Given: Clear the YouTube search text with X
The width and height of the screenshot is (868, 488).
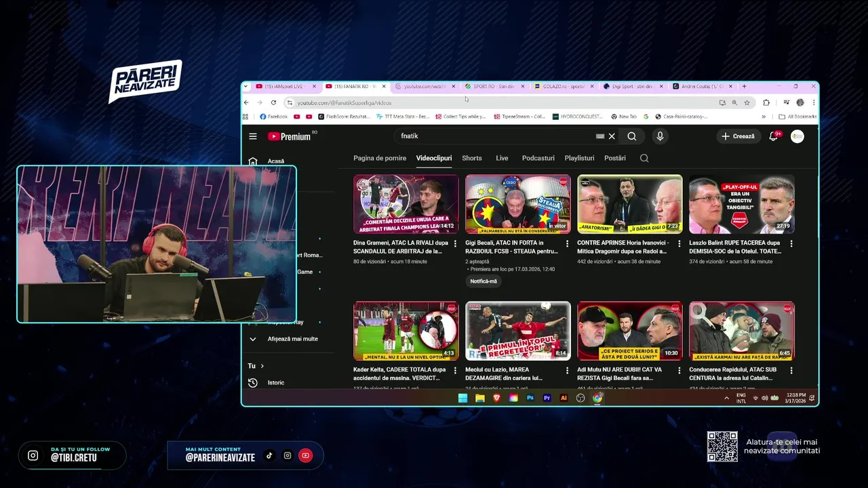Looking at the screenshot, I should point(612,136).
